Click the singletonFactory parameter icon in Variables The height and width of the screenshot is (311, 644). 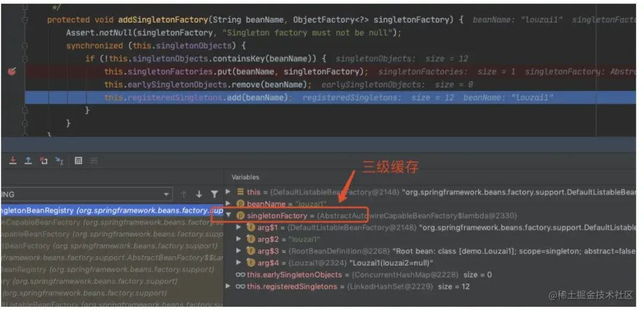point(240,216)
